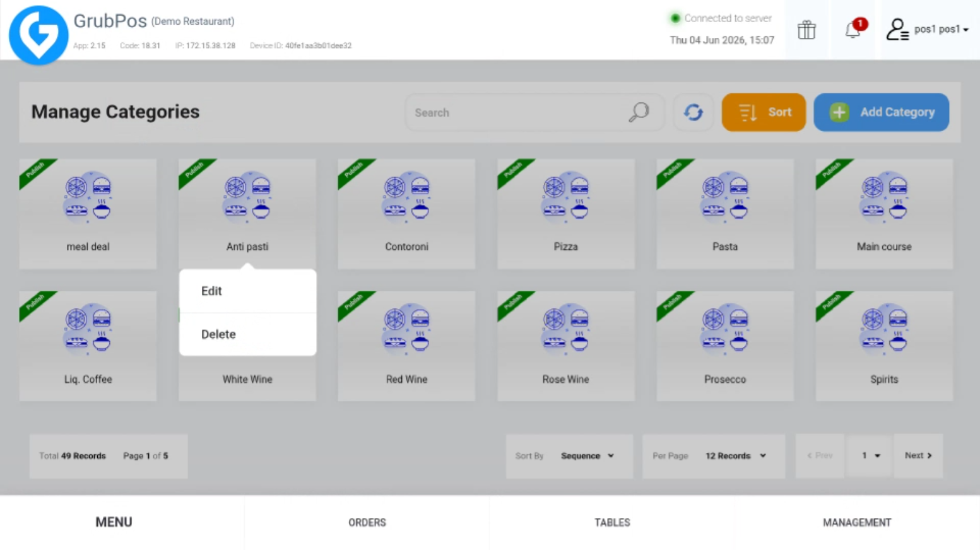Switch to the TABLES tab
Image resolution: width=980 pixels, height=550 pixels.
(612, 522)
